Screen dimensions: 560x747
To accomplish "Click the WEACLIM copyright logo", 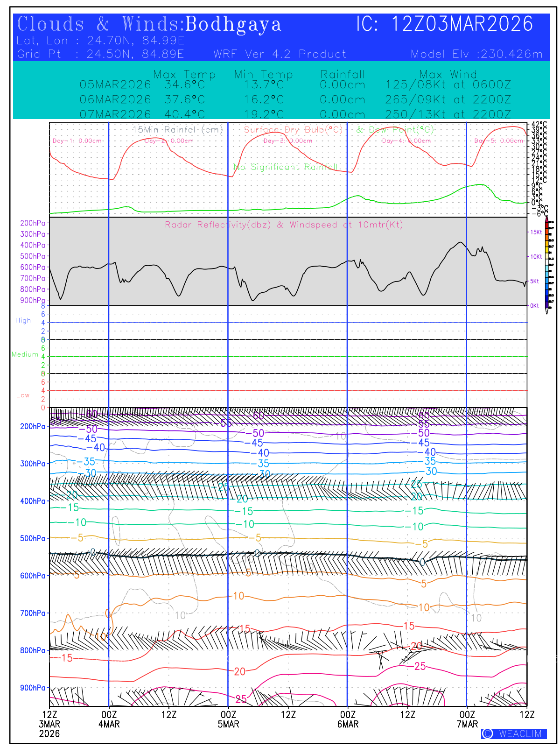I will click(x=514, y=733).
